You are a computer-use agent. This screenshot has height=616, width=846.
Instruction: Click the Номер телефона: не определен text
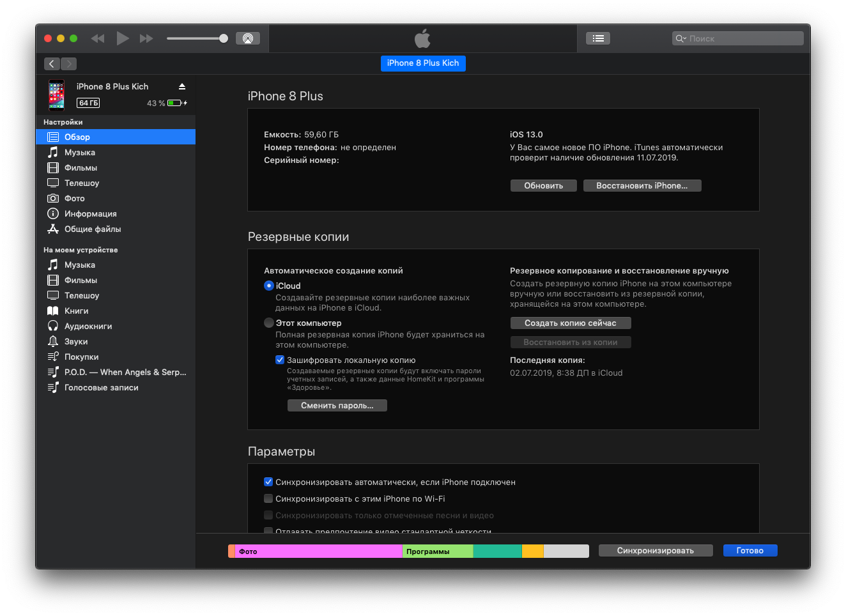(330, 148)
